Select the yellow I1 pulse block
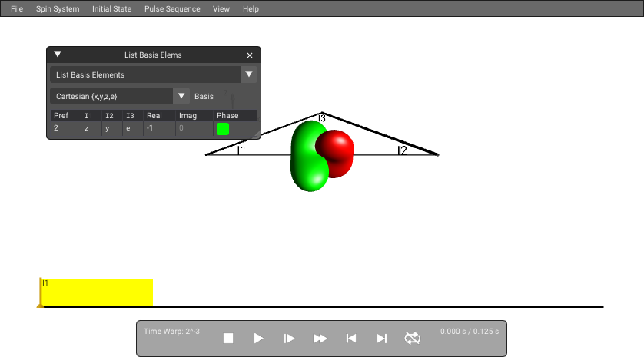This screenshot has width=644, height=357. coord(98,293)
